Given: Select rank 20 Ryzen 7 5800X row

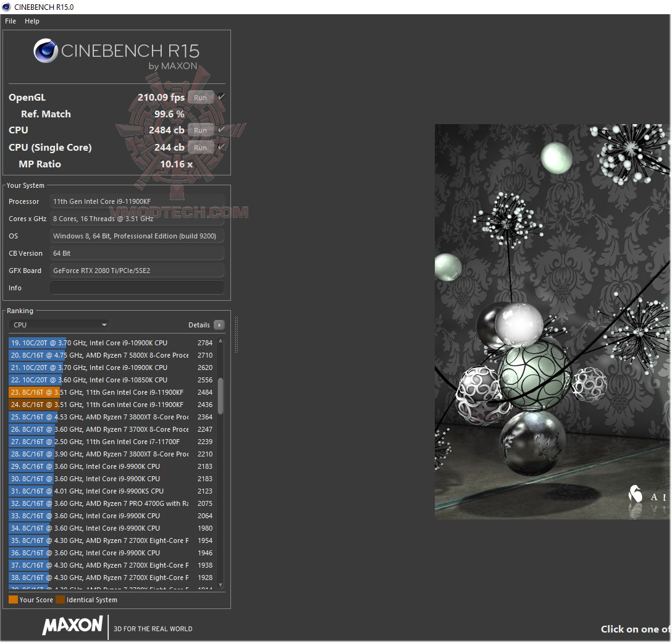Looking at the screenshot, I should pos(112,355).
